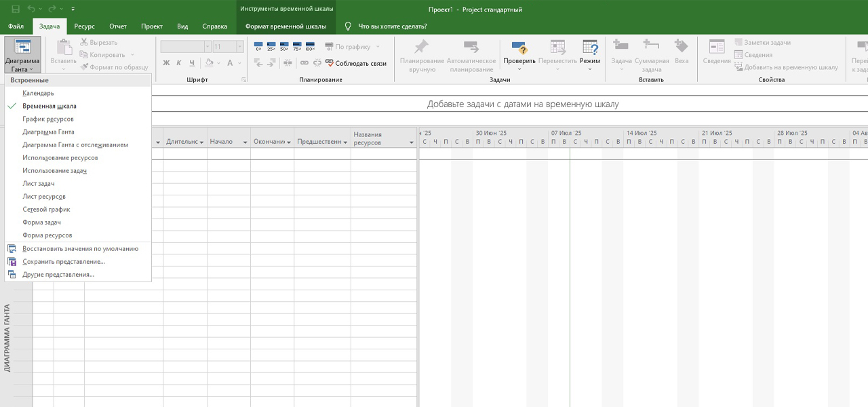Set task to 100% complete

(310, 47)
